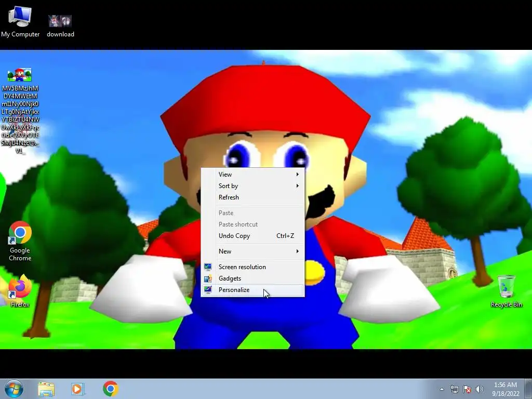532x399 pixels.
Task: Select Undo Copy in context menu
Action: click(253, 236)
